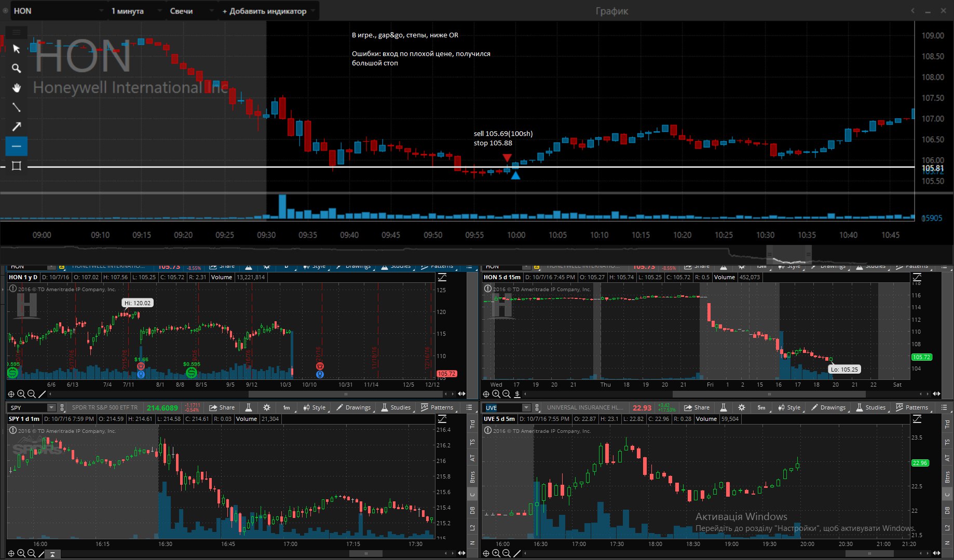Open flask icon in SPY chart toolbar
Screen dimensions: 954x560
pos(249,407)
